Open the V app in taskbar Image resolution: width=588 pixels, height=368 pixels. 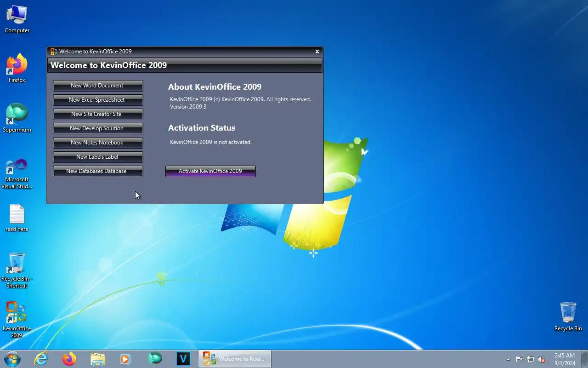(183, 359)
